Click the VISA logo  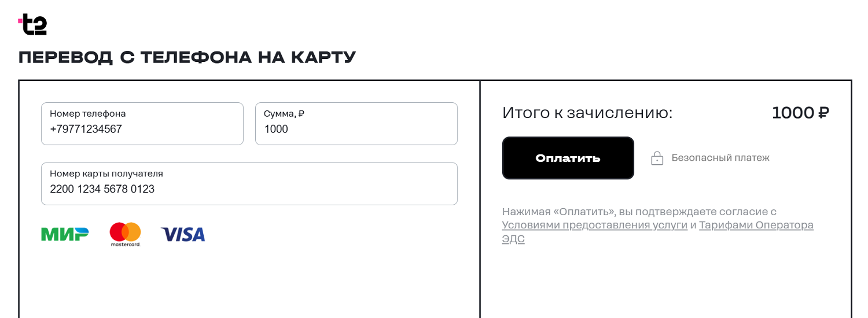coord(183,234)
